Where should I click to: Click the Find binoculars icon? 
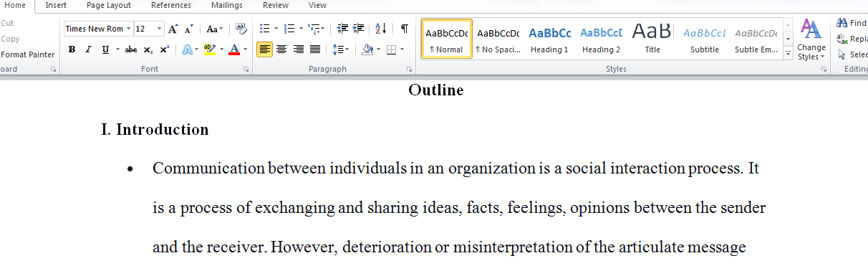coord(842,23)
